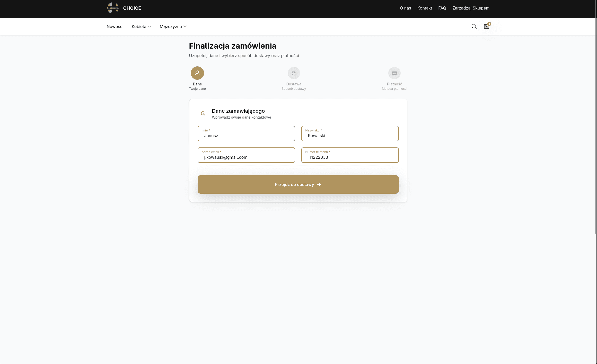Select the Płatność card step icon
The image size is (597, 364).
(x=394, y=73)
